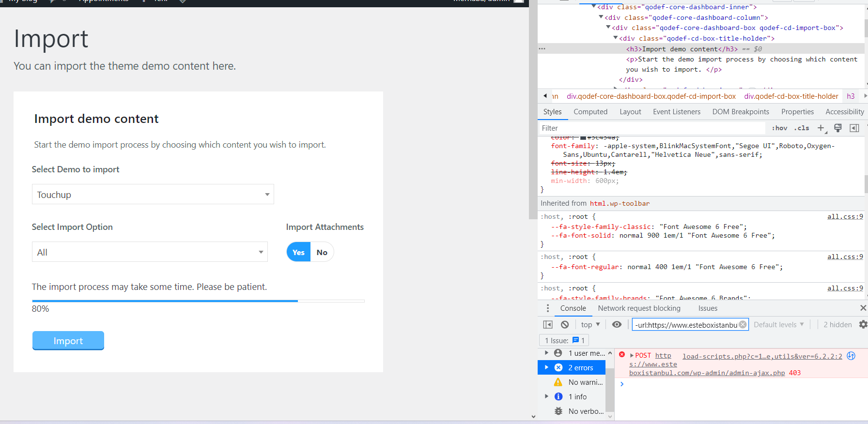868x424 pixels.
Task: Expand the 2 errors group
Action: tap(547, 367)
